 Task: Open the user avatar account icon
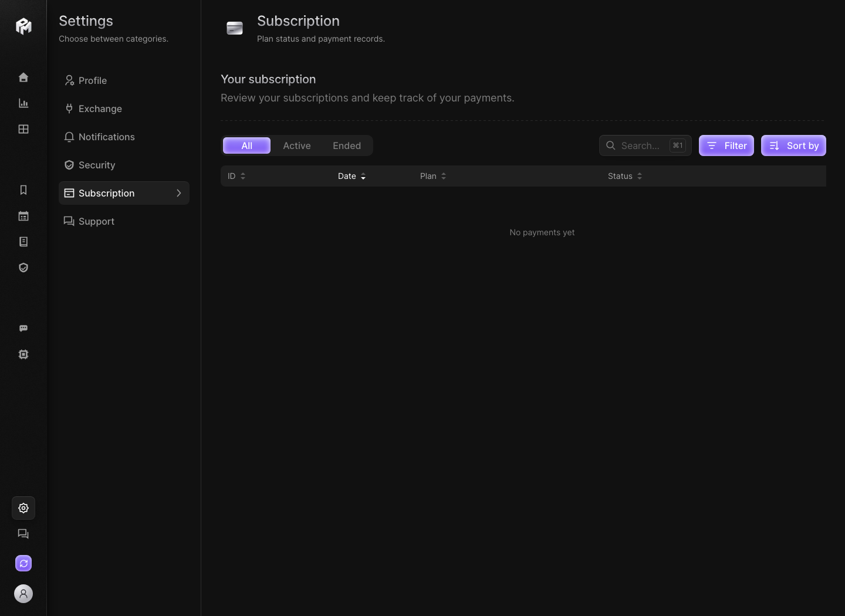coord(23,594)
